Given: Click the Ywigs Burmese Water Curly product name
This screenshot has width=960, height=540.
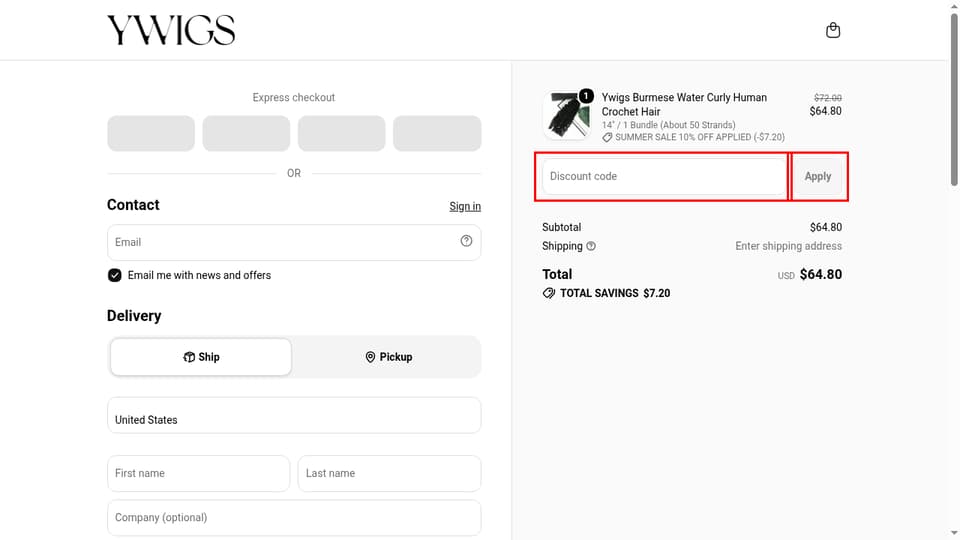Looking at the screenshot, I should coord(684,105).
